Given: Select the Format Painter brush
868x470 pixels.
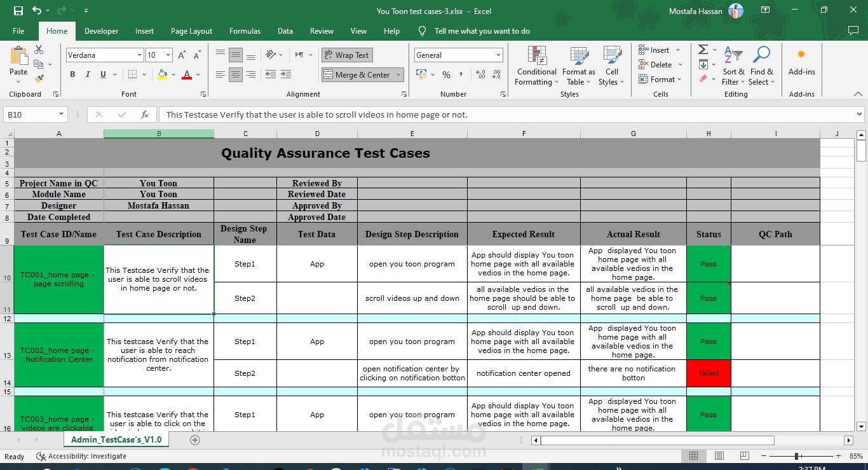Looking at the screenshot, I should pyautogui.click(x=39, y=79).
